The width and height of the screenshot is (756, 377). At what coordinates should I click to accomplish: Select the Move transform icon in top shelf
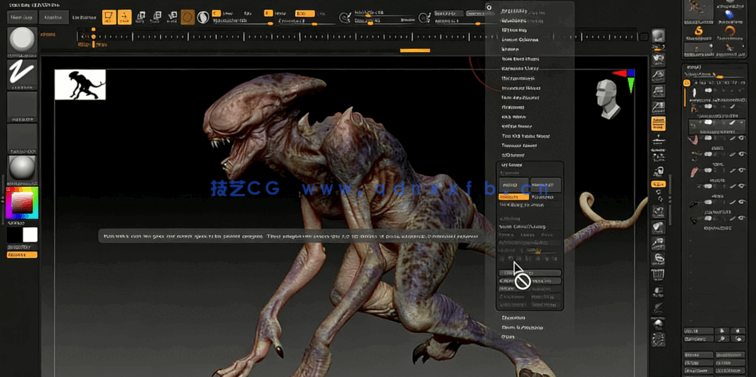140,17
